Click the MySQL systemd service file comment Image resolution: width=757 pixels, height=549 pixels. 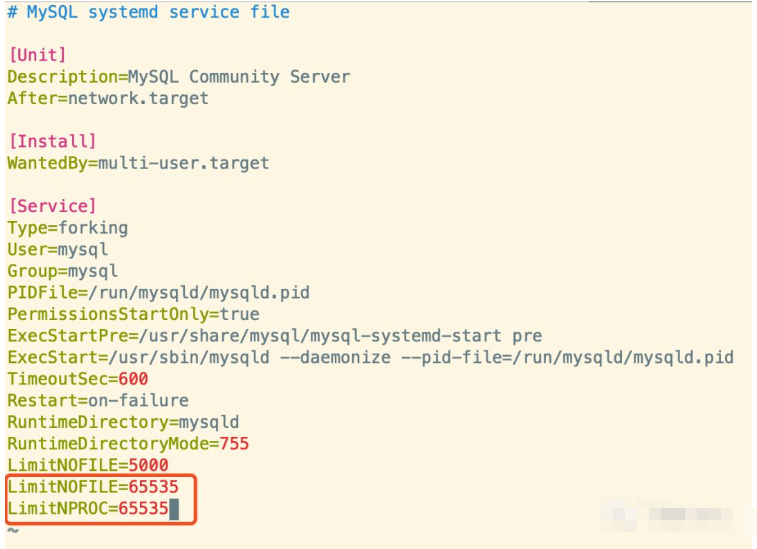pos(148,13)
